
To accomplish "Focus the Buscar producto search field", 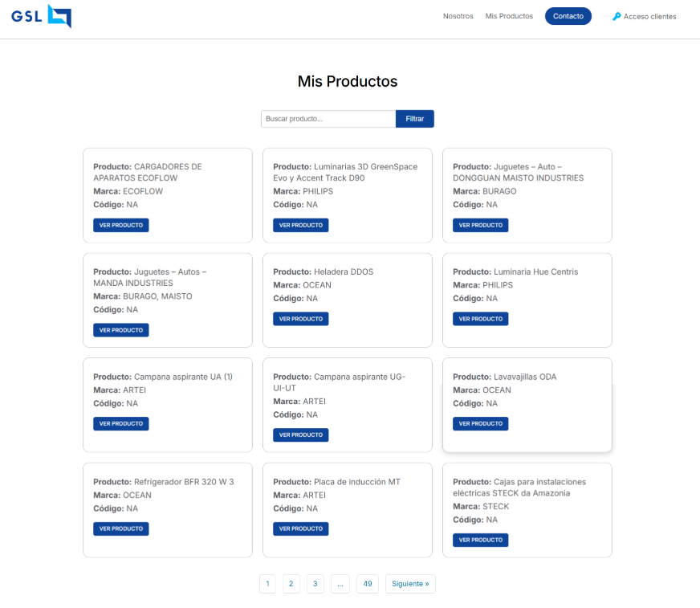I will pyautogui.click(x=328, y=119).
